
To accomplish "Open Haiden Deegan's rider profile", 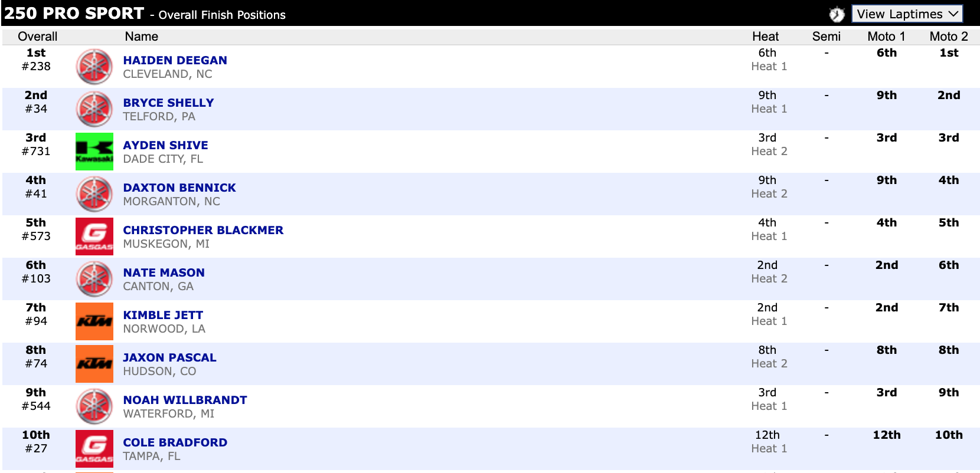I will click(x=175, y=60).
